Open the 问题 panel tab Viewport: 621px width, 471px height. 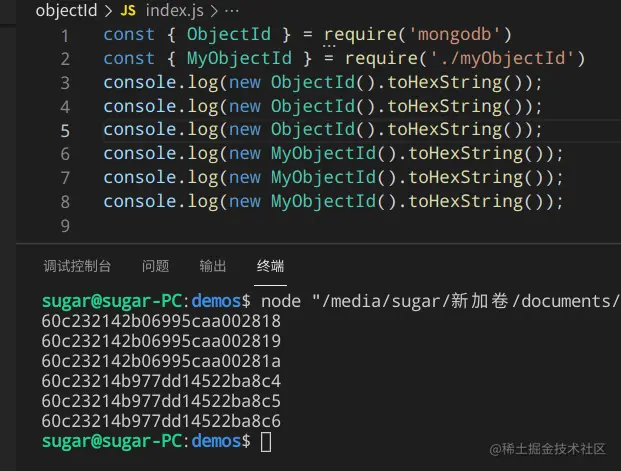pos(155,266)
